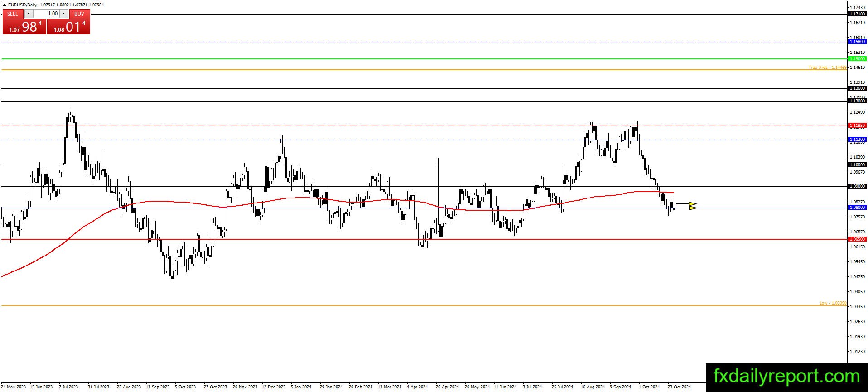Click the red 1.11850 price label
The height and width of the screenshot is (392, 868).
tap(857, 126)
